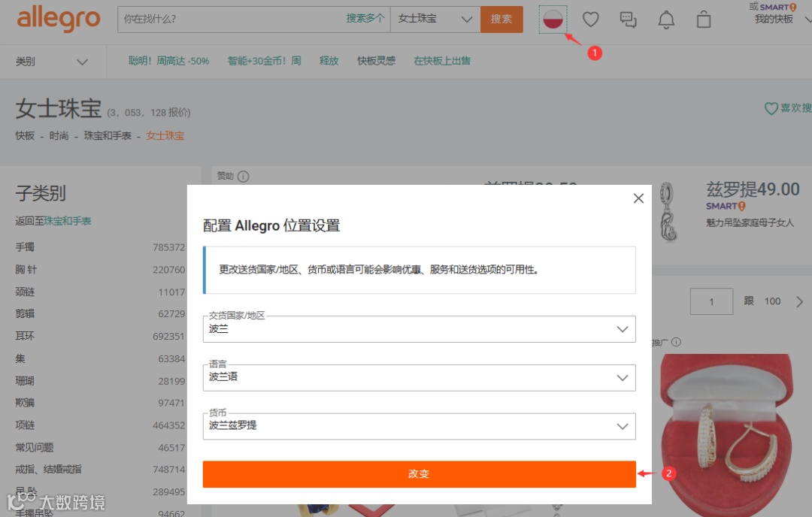Go to next page with arrow
Screen dimensions: 812x517
point(799,302)
